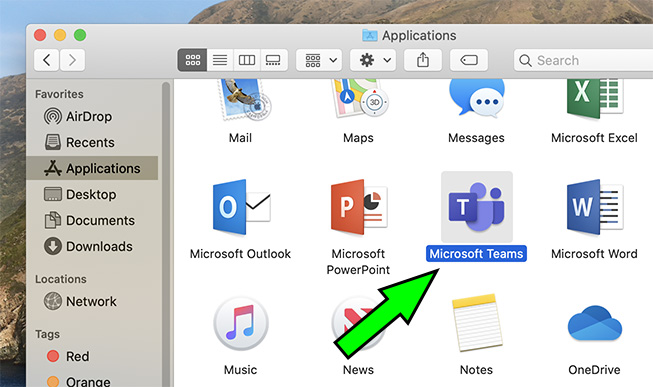Image resolution: width=653 pixels, height=387 pixels.
Task: Switch to list view mode
Action: pyautogui.click(x=220, y=60)
